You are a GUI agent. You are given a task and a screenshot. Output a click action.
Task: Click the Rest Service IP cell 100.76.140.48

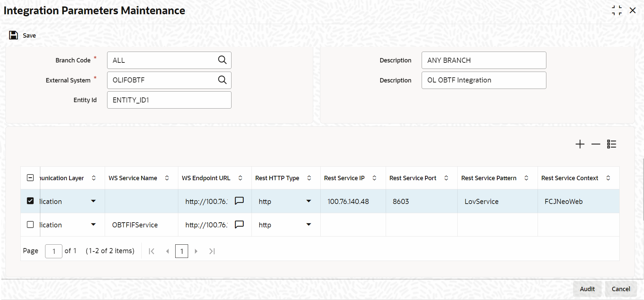pos(353,201)
